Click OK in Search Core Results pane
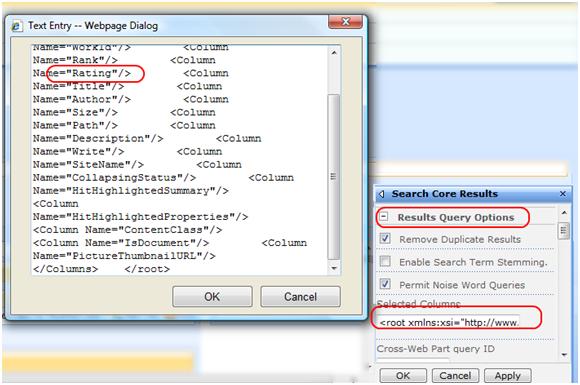This screenshot has height=385, width=580. pyautogui.click(x=403, y=375)
